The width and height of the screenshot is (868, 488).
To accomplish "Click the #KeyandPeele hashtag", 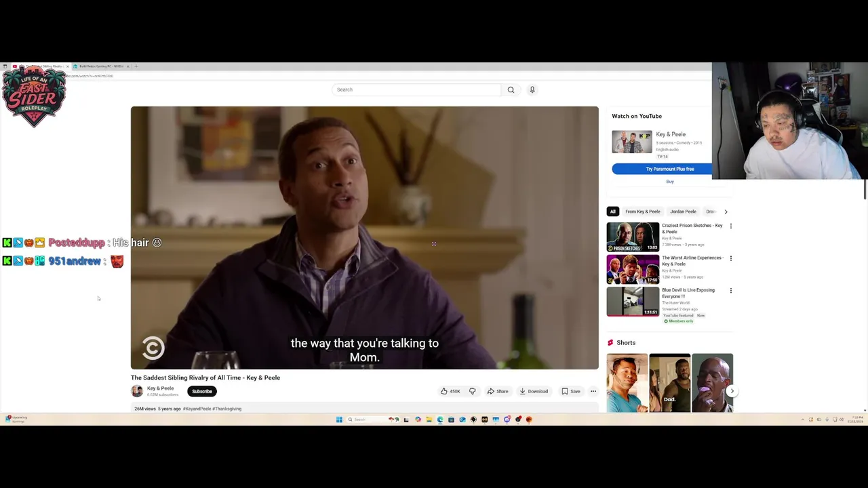I will pos(197,409).
